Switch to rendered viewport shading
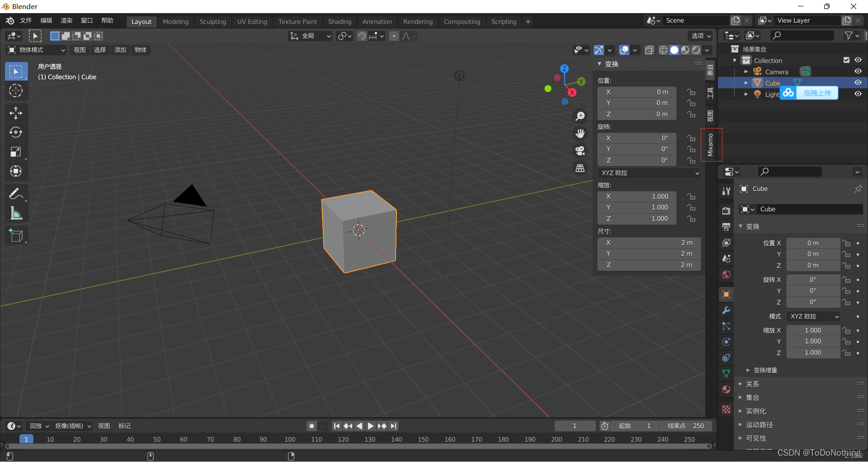 pyautogui.click(x=696, y=50)
